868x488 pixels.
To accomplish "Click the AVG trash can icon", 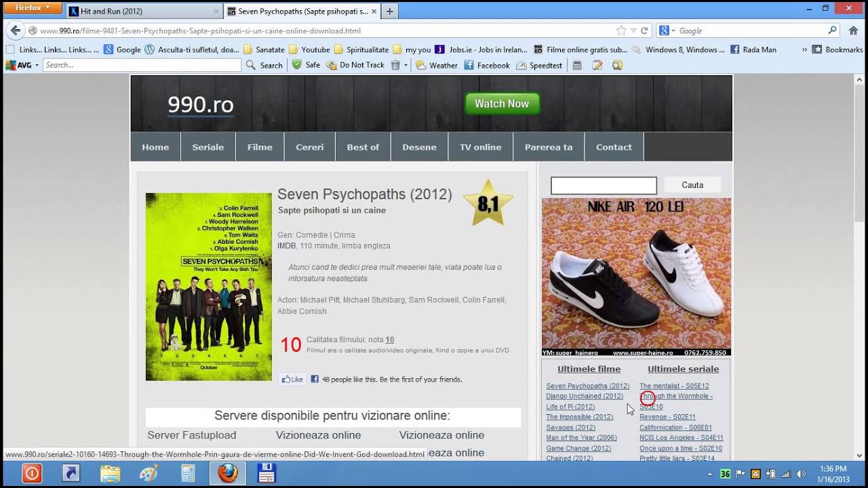I will click(x=397, y=65).
